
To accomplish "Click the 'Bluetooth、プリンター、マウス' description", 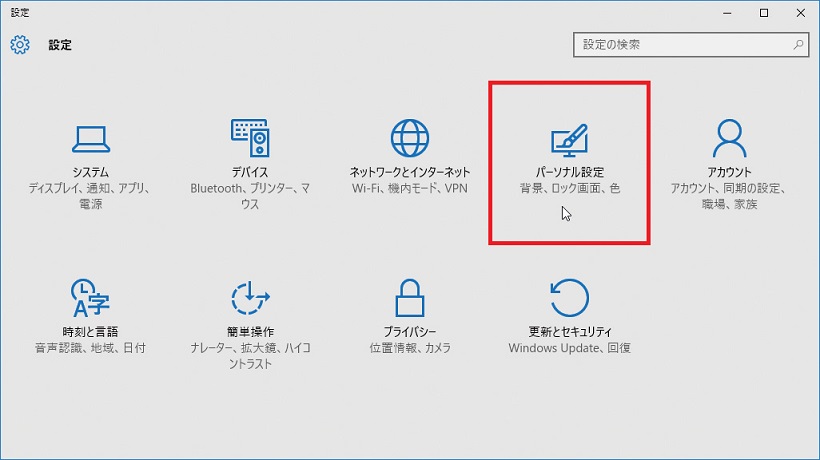I will [x=250, y=196].
